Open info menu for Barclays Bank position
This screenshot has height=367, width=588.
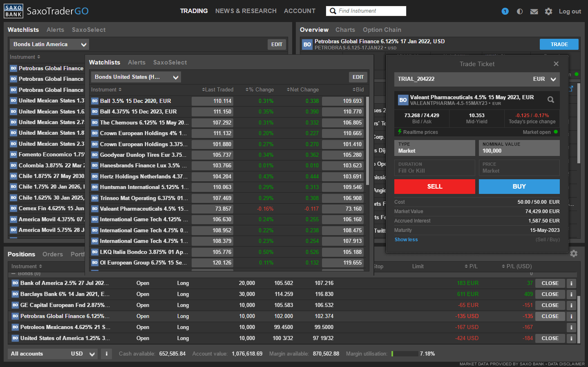(x=571, y=294)
